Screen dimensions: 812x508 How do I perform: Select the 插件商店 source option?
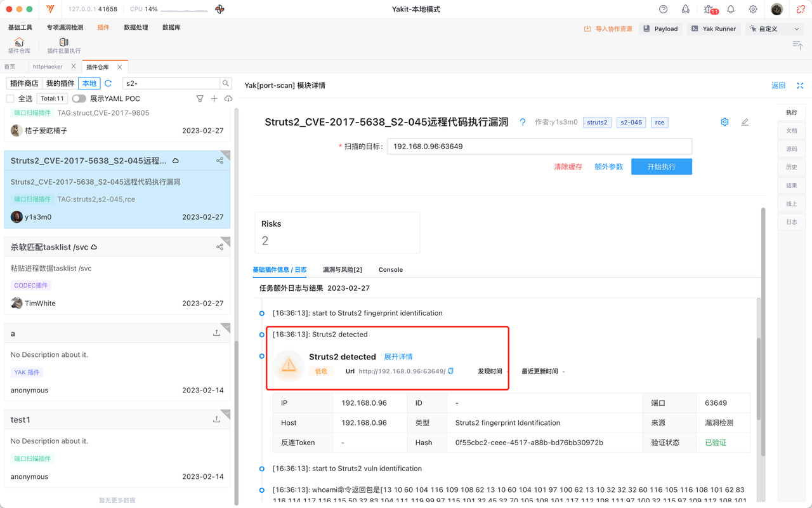tap(24, 83)
